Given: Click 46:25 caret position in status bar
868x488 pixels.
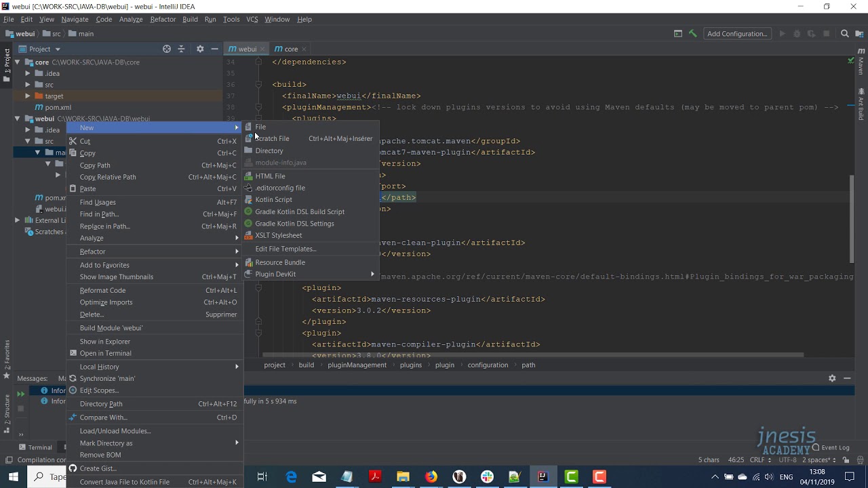Looking at the screenshot, I should [x=736, y=460].
